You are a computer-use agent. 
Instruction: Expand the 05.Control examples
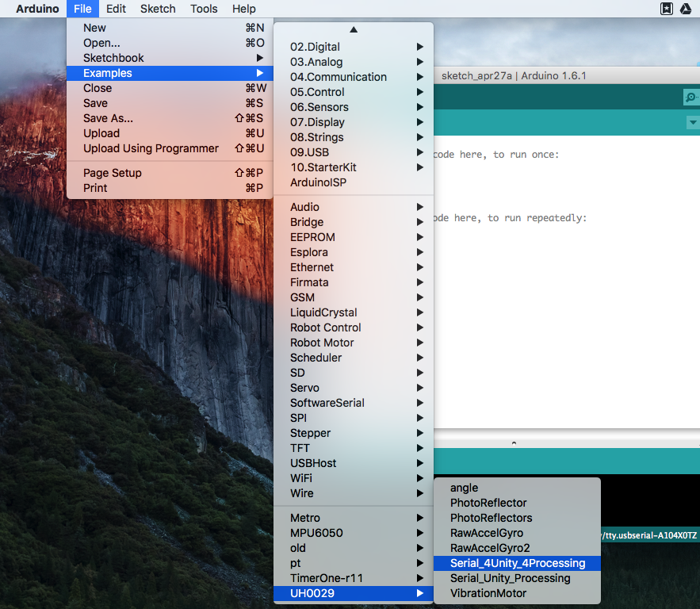(x=354, y=92)
